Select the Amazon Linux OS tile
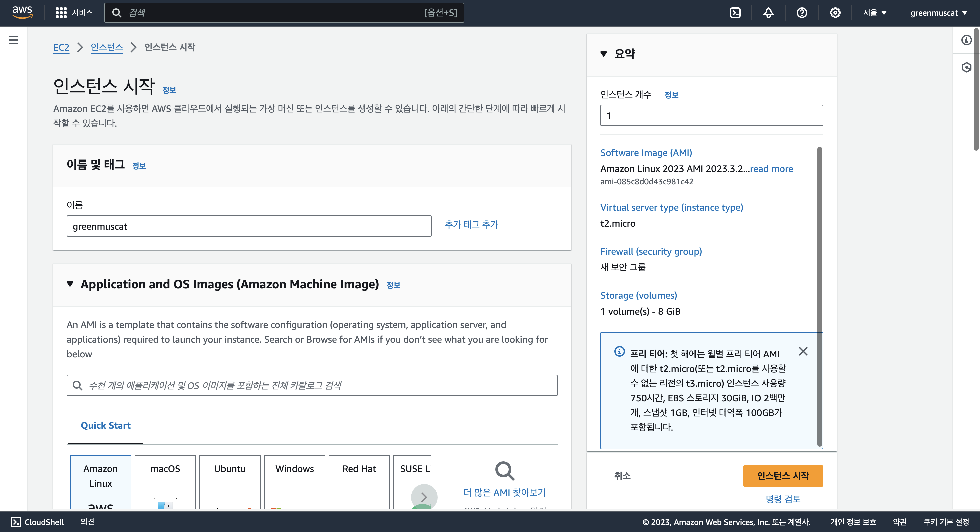The image size is (980, 532). click(100, 482)
